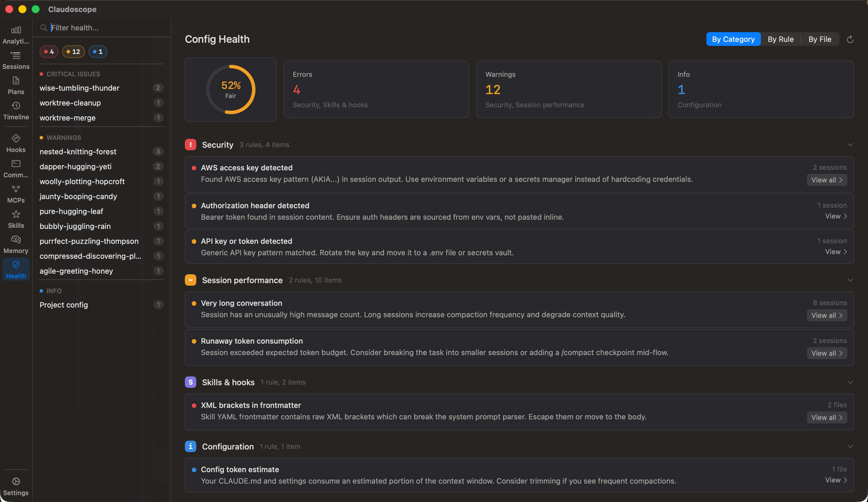Screen dimensions: 868x502
Task: Click the Filter health search field
Action: 102,28
